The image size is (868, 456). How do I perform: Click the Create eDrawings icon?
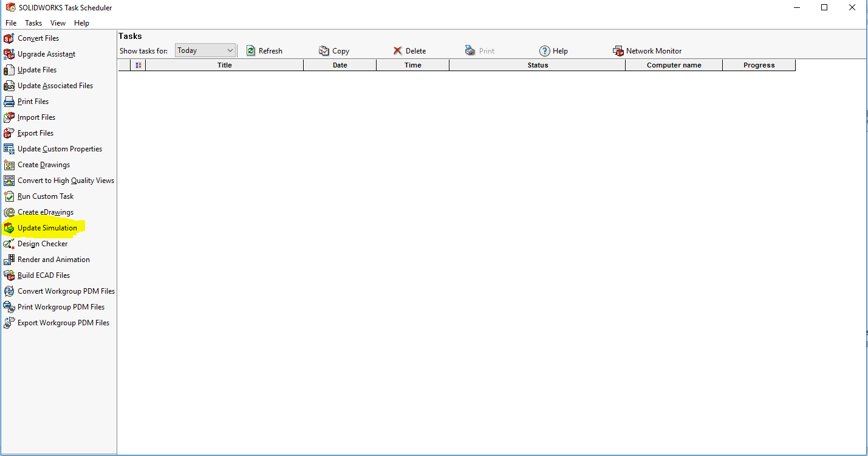point(9,212)
